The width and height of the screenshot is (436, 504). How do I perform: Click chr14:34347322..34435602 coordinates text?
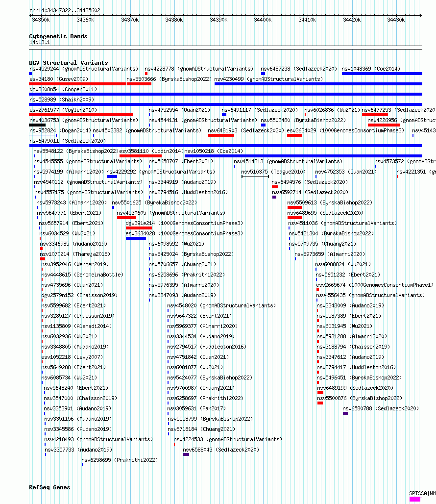65,10
